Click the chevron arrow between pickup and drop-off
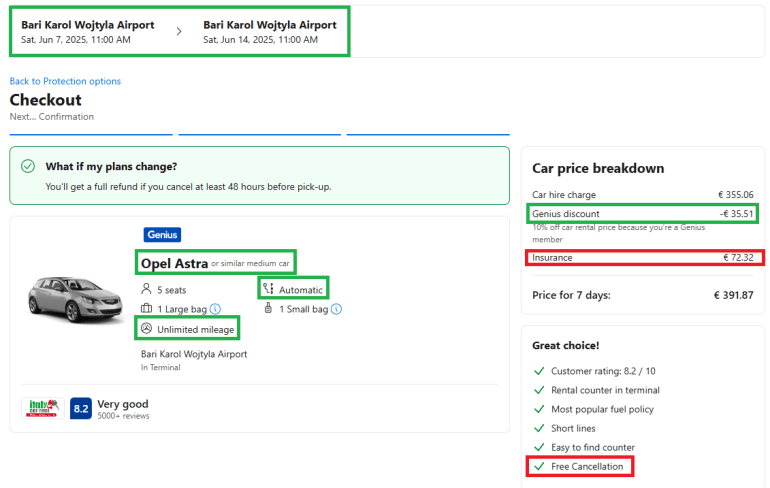This screenshot has height=488, width=770. 179,31
